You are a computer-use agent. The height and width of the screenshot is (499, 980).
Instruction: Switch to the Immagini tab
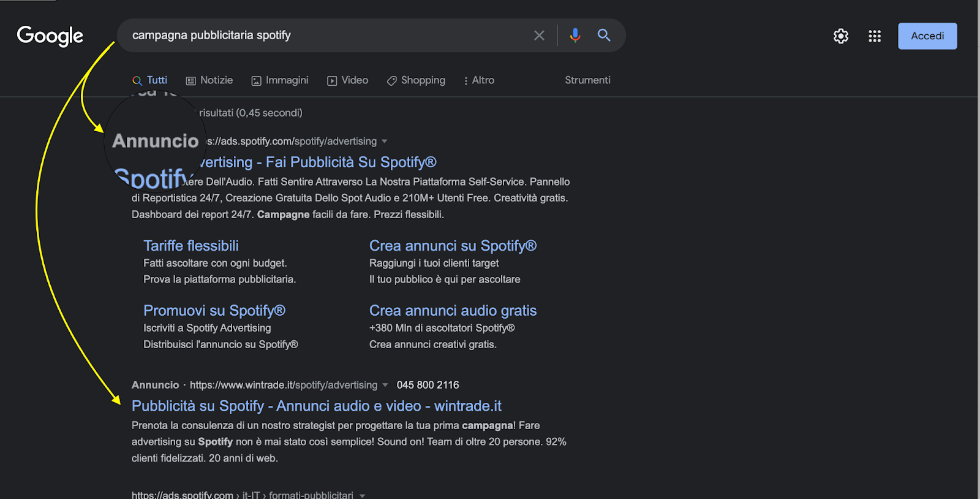pos(280,80)
